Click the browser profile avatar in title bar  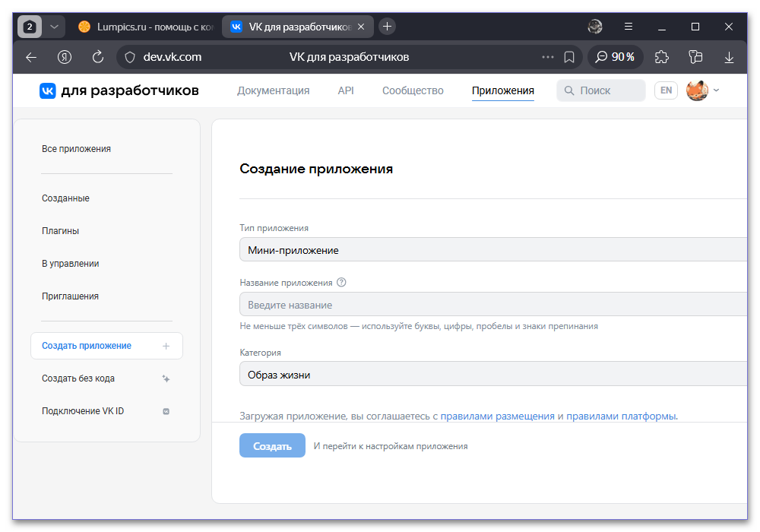[595, 27]
